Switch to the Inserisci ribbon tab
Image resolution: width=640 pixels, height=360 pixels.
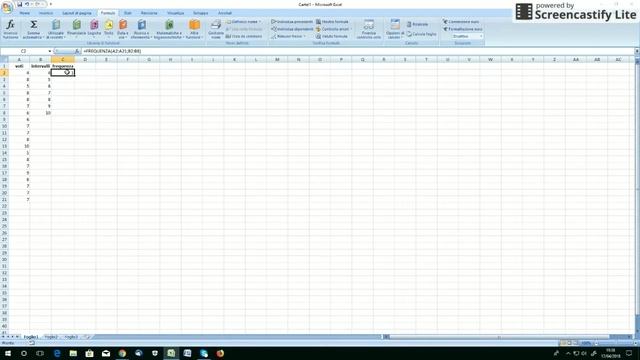point(46,13)
